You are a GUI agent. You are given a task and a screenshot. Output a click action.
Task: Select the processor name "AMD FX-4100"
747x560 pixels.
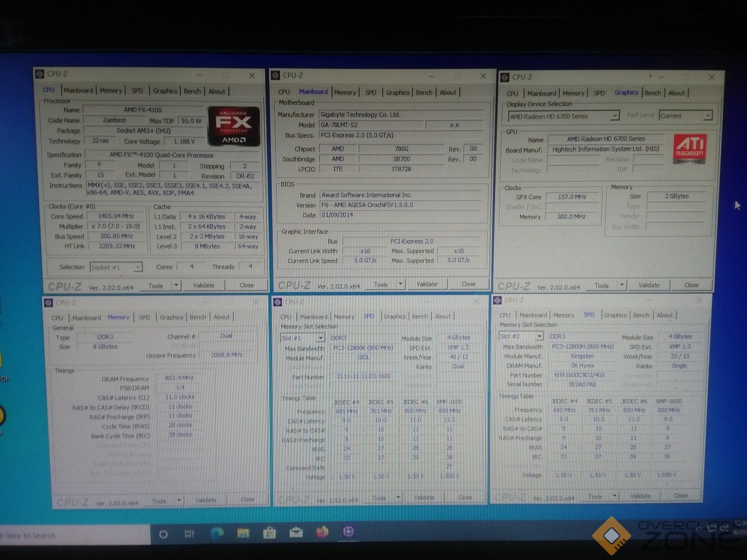click(143, 110)
